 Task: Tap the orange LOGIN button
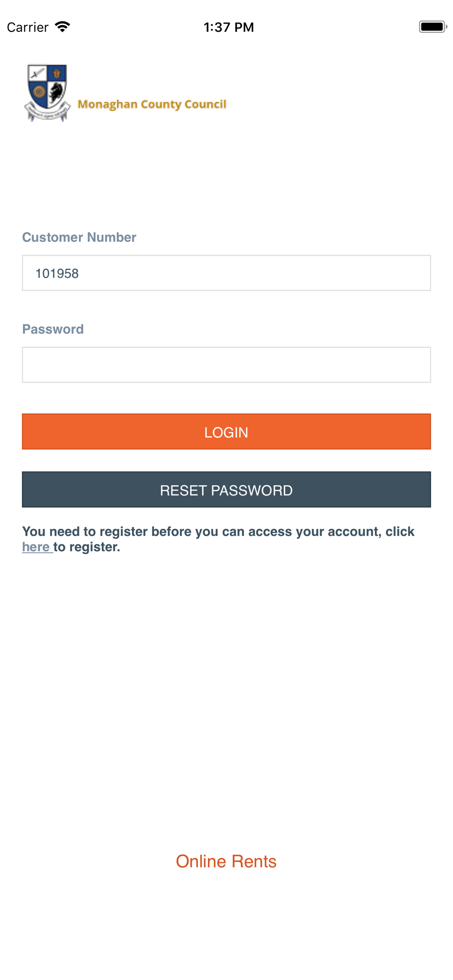tap(226, 432)
